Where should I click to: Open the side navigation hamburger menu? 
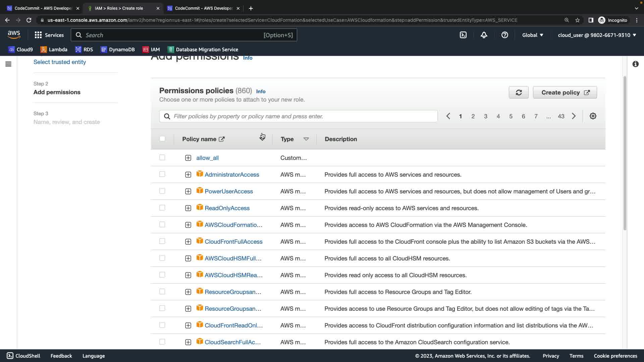coord(8,64)
